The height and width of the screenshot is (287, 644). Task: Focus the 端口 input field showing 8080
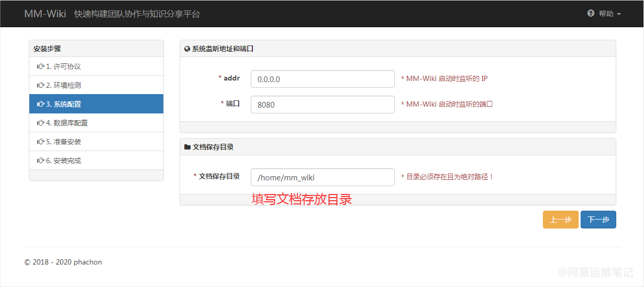click(x=323, y=104)
